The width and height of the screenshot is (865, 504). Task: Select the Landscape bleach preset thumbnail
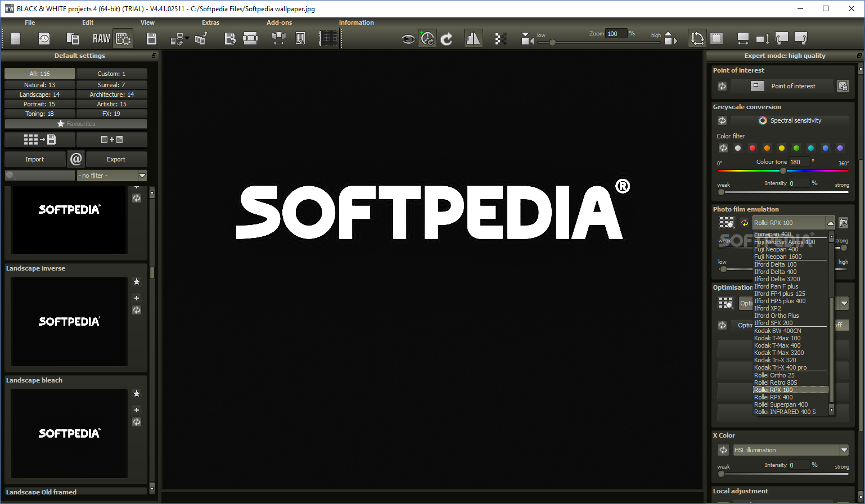(x=69, y=433)
